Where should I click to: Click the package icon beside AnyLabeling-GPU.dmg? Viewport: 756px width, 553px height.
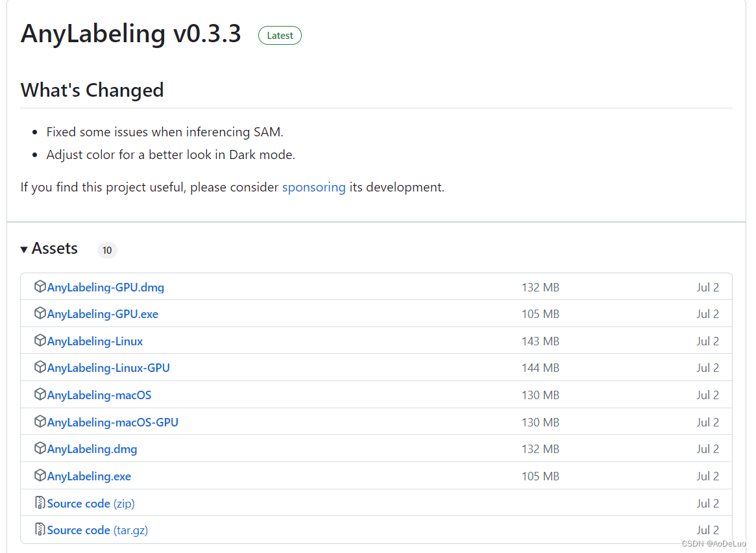(x=40, y=286)
